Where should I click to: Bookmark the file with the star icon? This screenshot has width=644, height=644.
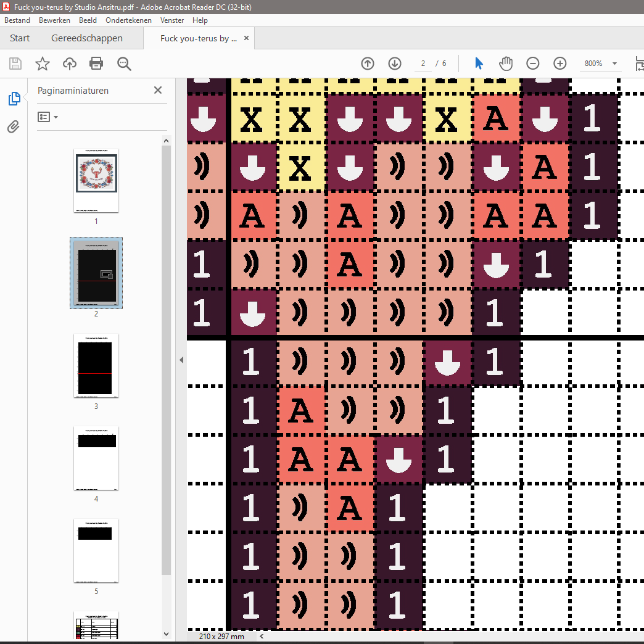pos(42,64)
